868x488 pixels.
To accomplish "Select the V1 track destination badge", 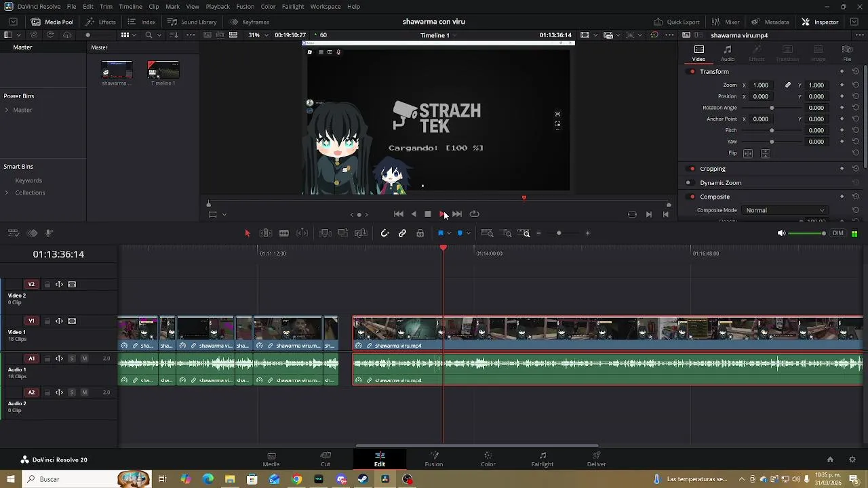I will [31, 321].
